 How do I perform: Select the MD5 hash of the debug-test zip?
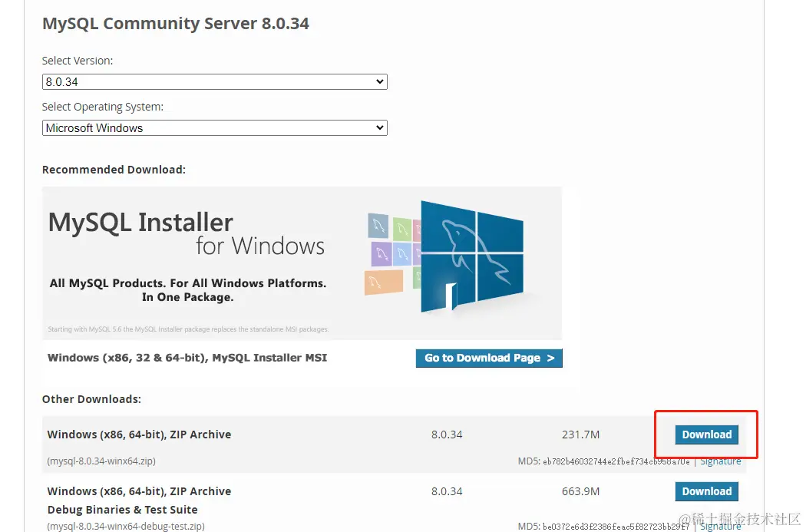click(x=616, y=527)
